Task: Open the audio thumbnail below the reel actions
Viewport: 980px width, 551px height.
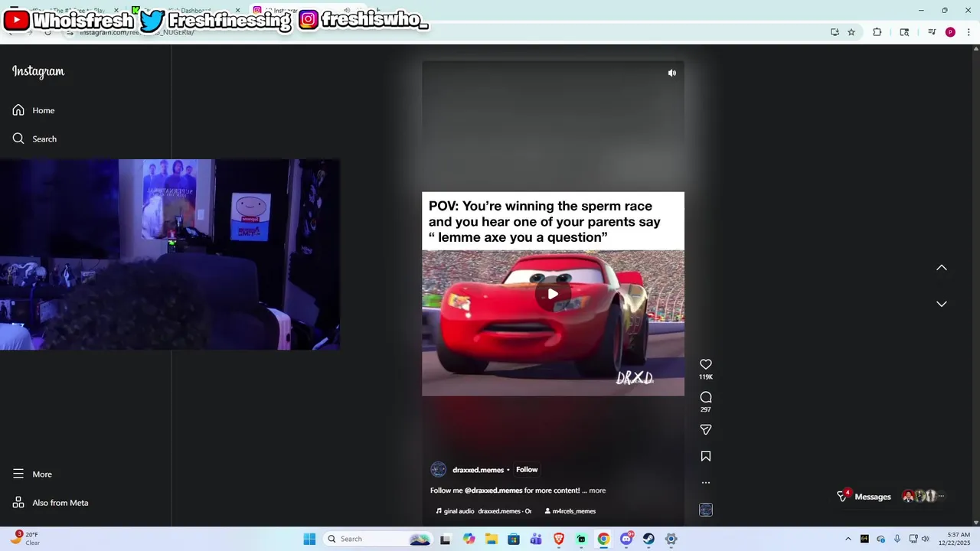Action: (x=706, y=510)
